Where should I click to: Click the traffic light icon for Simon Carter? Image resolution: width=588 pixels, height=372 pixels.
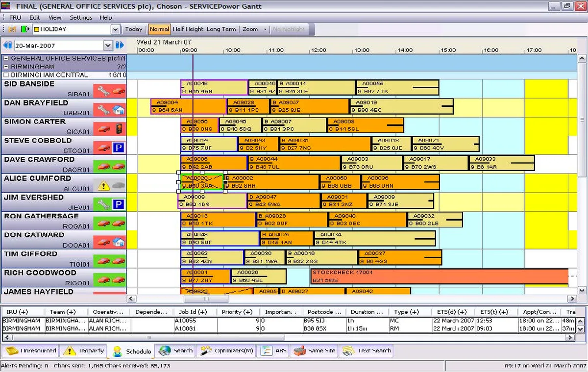pos(118,129)
